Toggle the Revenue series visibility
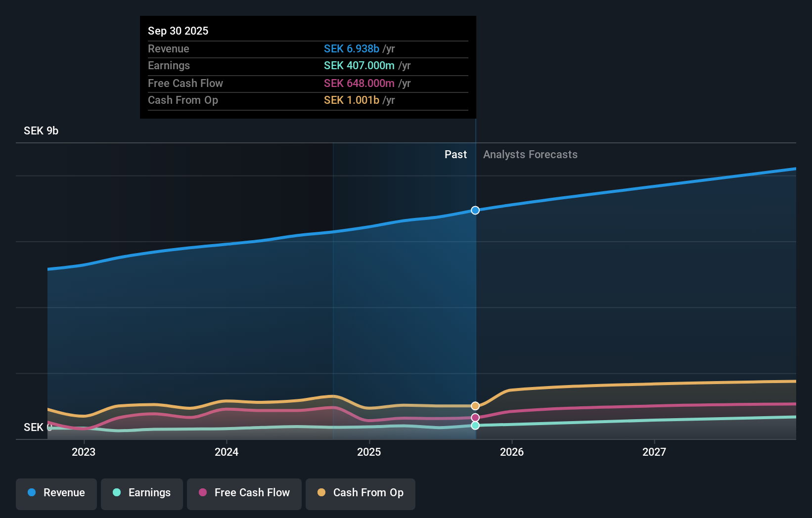The width and height of the screenshot is (812, 518). point(56,493)
